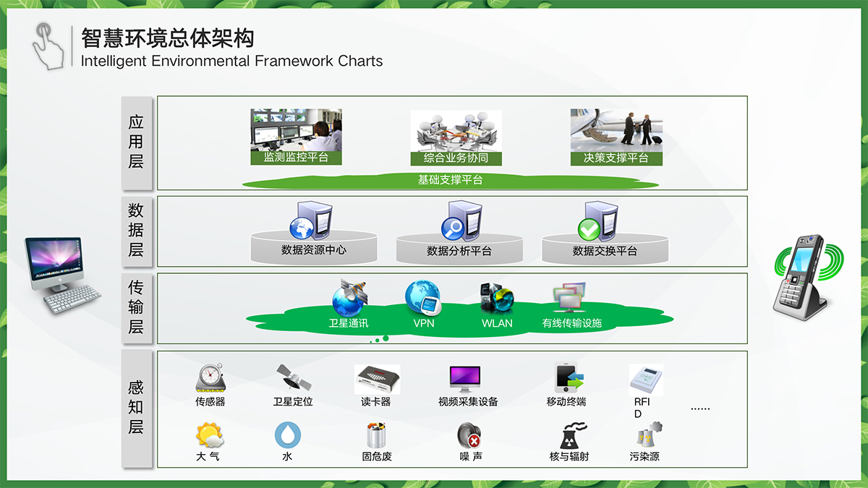Select the 噪声 muted speaker icon
Viewport: 868px width, 488px height.
[469, 436]
